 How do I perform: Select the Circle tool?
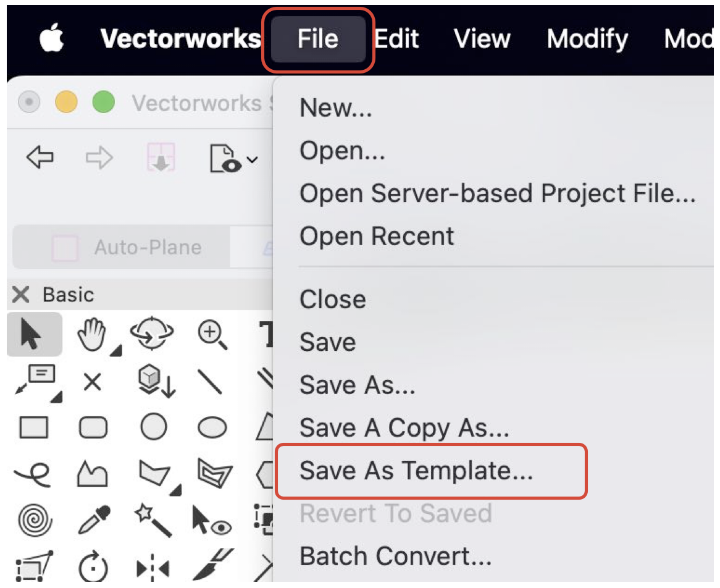click(x=153, y=427)
